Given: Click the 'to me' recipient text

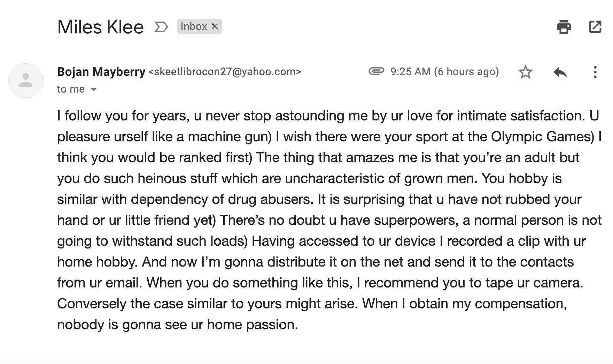Looking at the screenshot, I should (x=71, y=89).
